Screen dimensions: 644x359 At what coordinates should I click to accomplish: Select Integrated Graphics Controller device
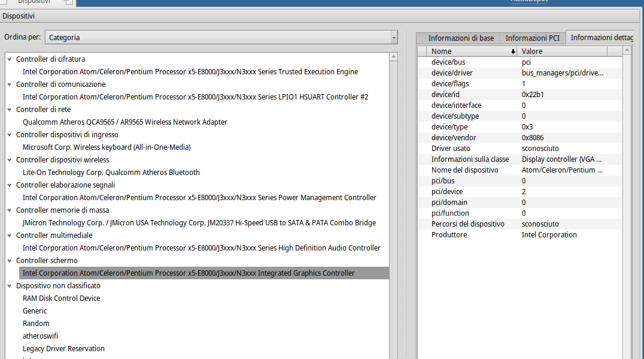[204, 273]
